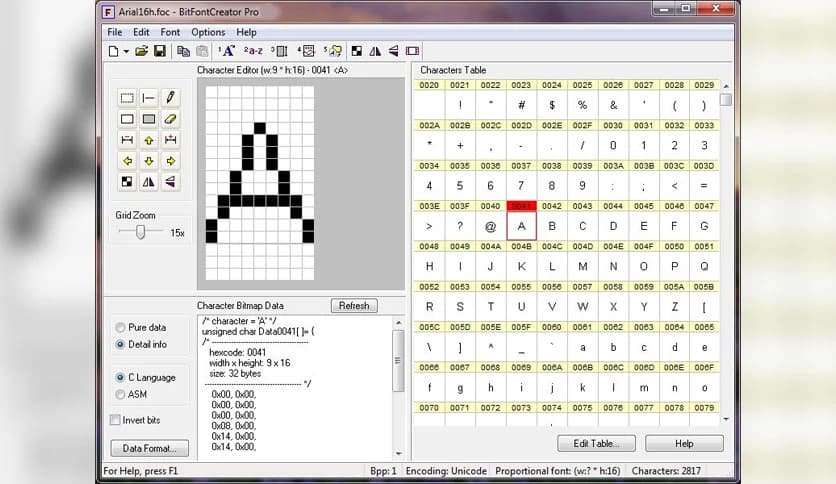Click the Refresh button
The image size is (836, 484).
tap(354, 305)
